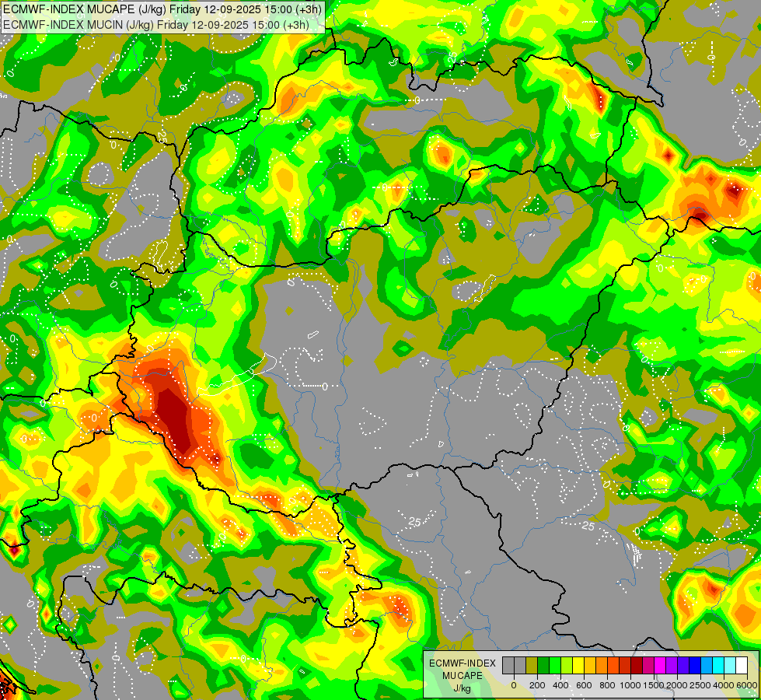This screenshot has height=700, width=761.
Task: Click the legend's MUCAPE label
Action: click(x=463, y=676)
